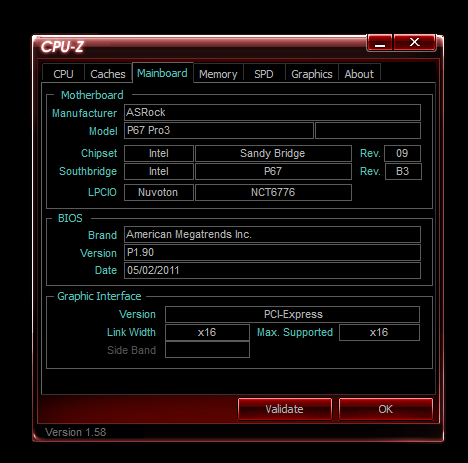The image size is (468, 463).
Task: Open the Caches tab
Action: 108,74
